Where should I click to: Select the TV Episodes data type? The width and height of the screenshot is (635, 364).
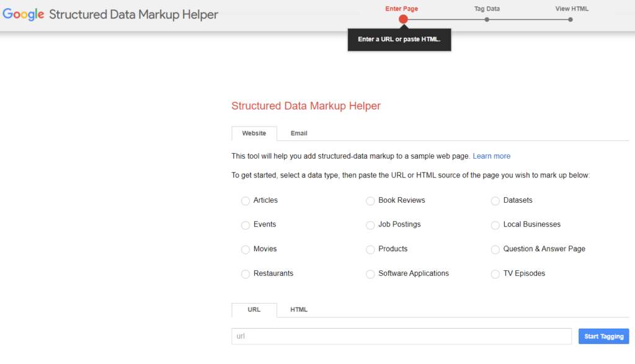pos(495,273)
